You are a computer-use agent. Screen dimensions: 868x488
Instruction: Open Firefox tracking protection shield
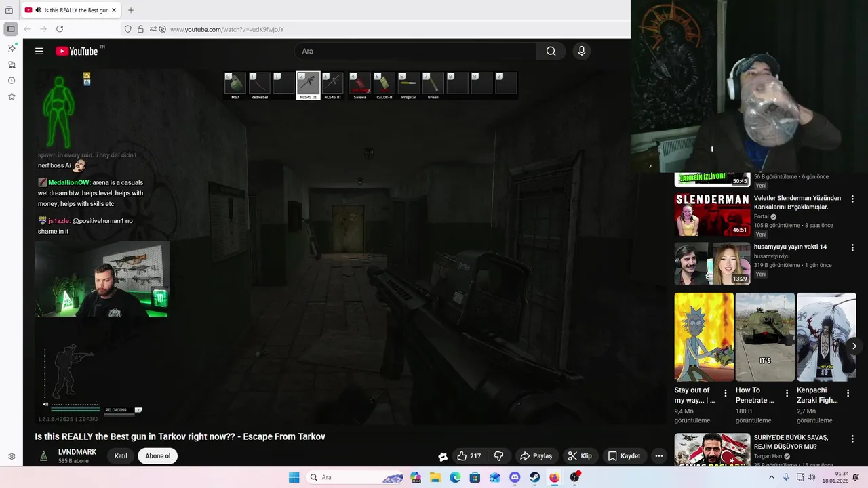click(127, 29)
